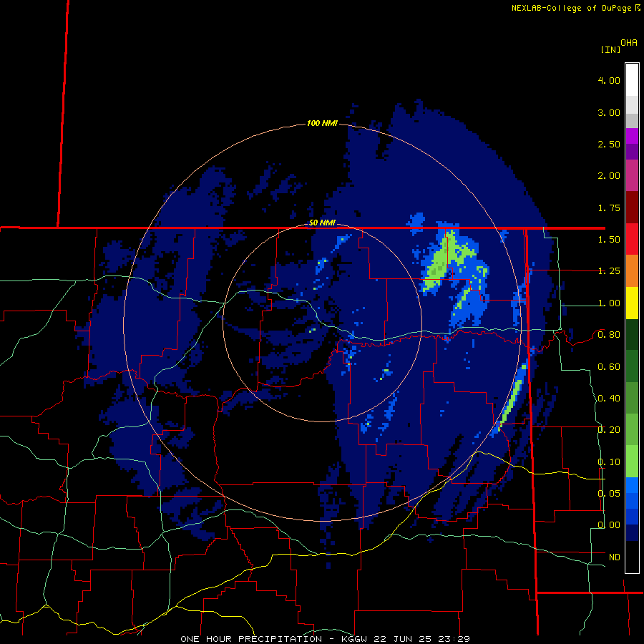This screenshot has width=644, height=644.
Task: Click the 1.75 legend value
Action: coord(609,208)
